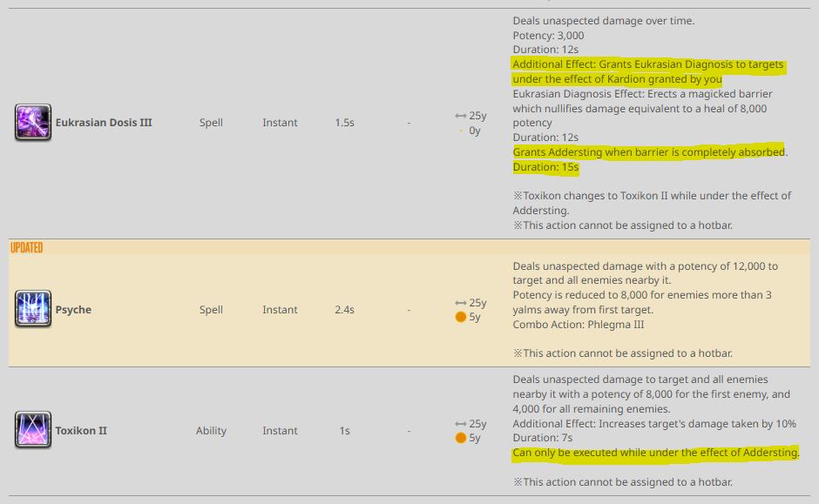Click the orange radius dot in Toxikon II row
This screenshot has width=819, height=504.
tap(461, 438)
